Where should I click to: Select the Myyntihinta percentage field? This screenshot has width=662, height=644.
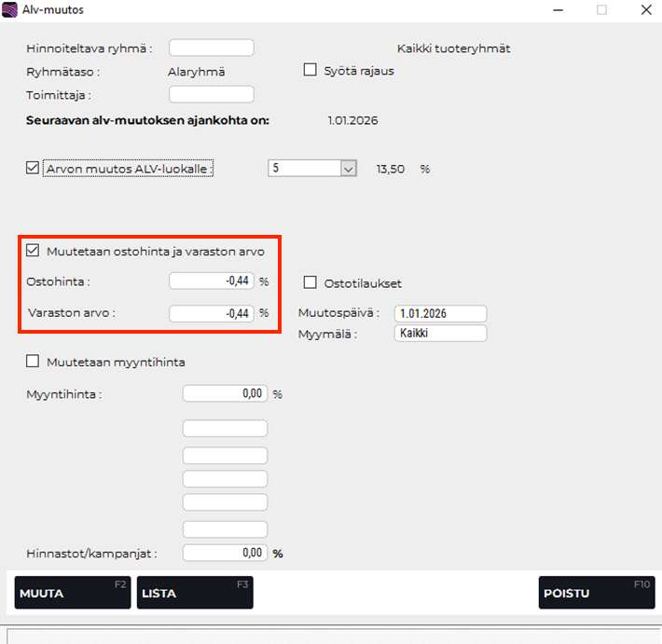(225, 394)
